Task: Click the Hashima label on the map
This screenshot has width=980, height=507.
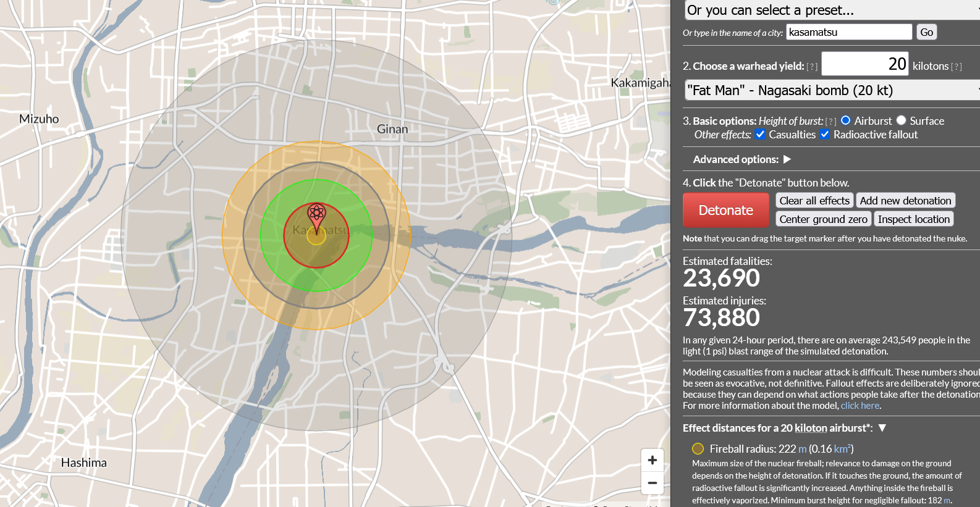Action: [x=84, y=463]
